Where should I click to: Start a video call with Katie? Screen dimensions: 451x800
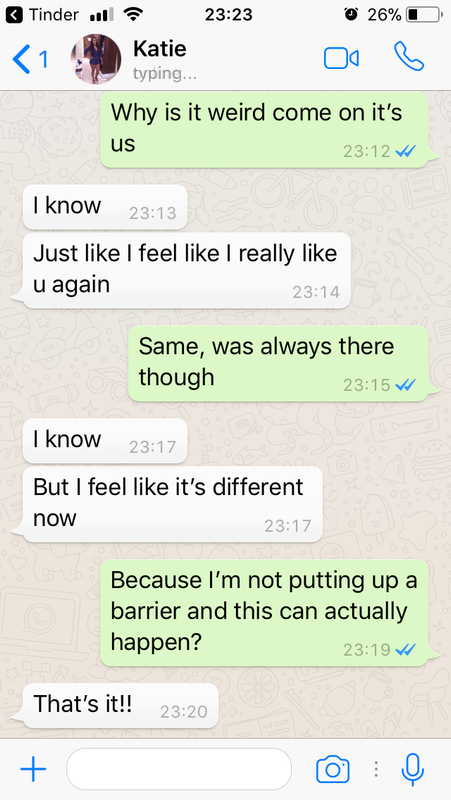click(x=341, y=58)
